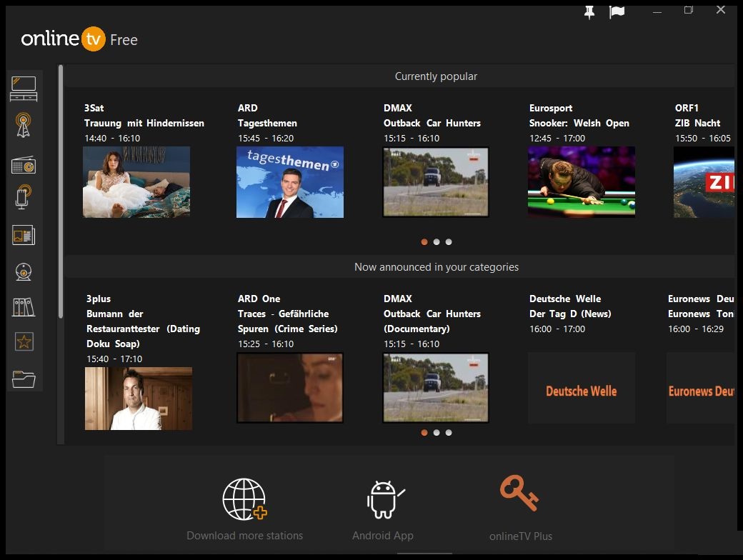Screen dimensions: 743x560
Task: Select first page dot under Currently popular
Action: [x=424, y=242]
